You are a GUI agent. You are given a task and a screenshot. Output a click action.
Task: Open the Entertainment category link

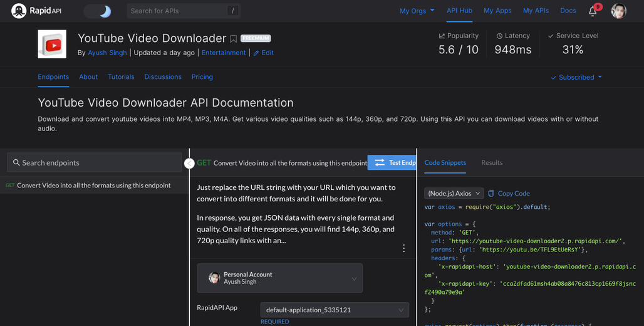pos(224,53)
